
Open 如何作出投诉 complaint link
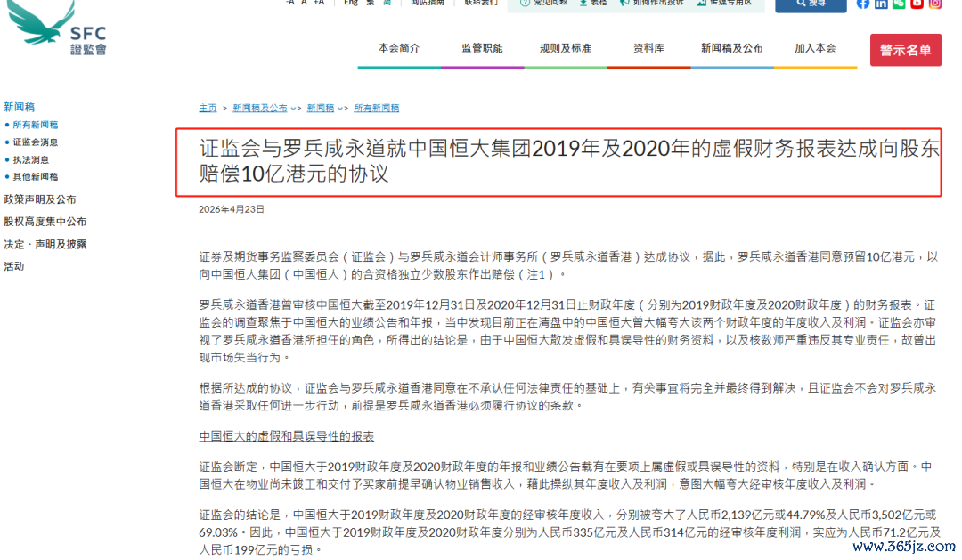click(x=651, y=3)
